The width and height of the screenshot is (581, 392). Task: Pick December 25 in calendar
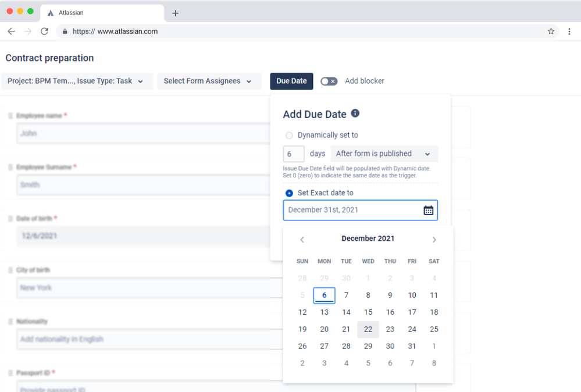click(434, 329)
